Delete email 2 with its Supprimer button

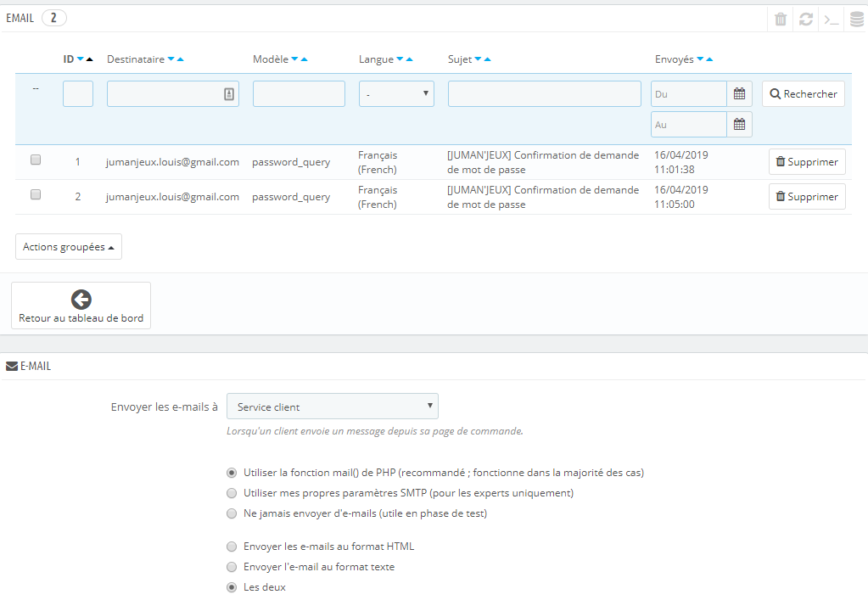pos(807,197)
